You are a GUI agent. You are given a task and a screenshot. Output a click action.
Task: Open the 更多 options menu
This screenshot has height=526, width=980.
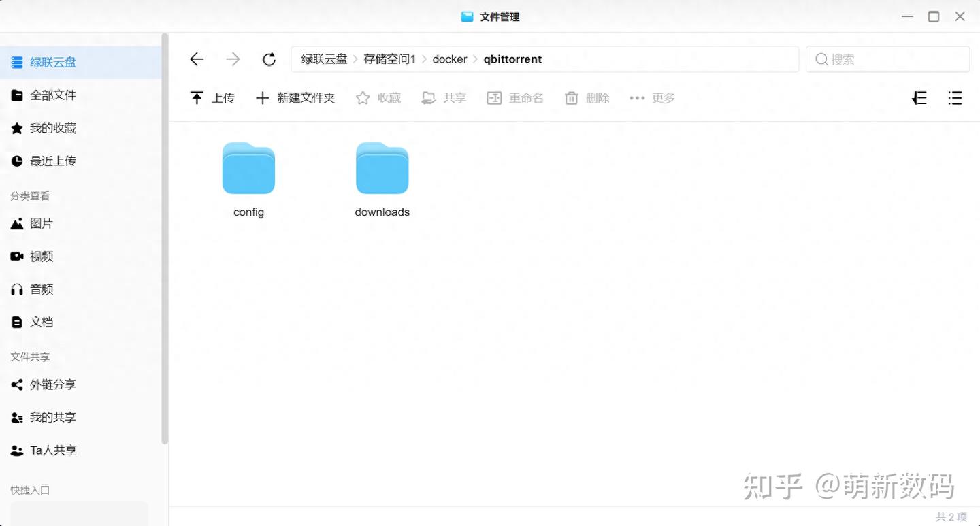tap(651, 97)
